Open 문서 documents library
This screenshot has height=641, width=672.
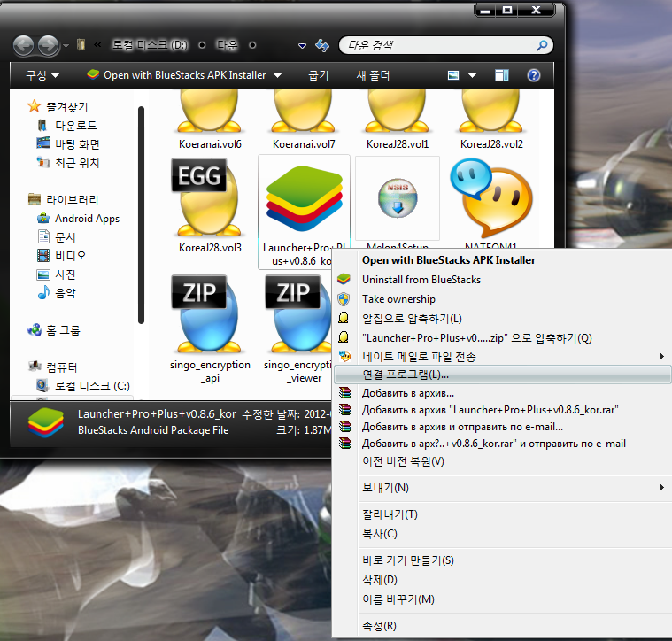coord(57,237)
